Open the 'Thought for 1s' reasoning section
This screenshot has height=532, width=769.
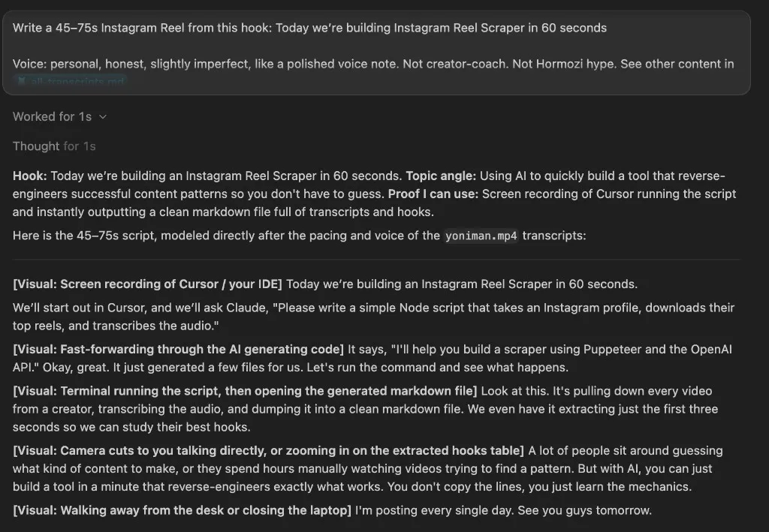[54, 146]
